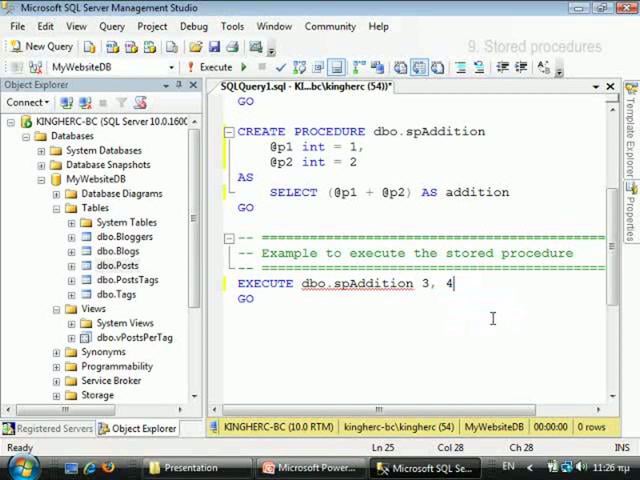Click the Windows Start orb
This screenshot has height=480, width=640.
point(22,468)
